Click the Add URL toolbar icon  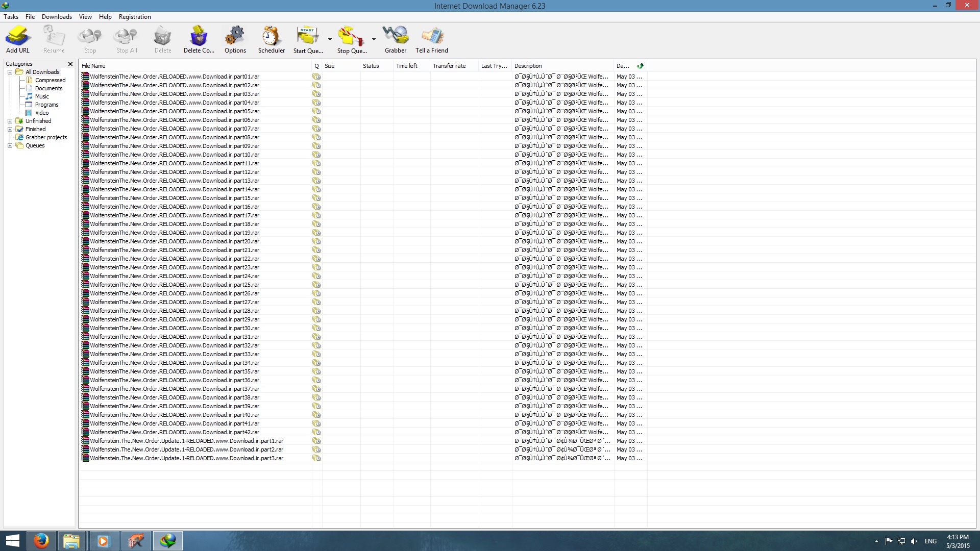[x=18, y=37]
